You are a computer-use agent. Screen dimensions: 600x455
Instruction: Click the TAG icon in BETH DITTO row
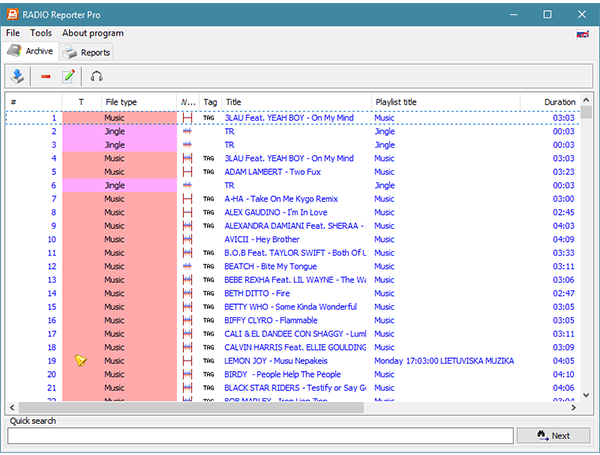[x=209, y=294]
